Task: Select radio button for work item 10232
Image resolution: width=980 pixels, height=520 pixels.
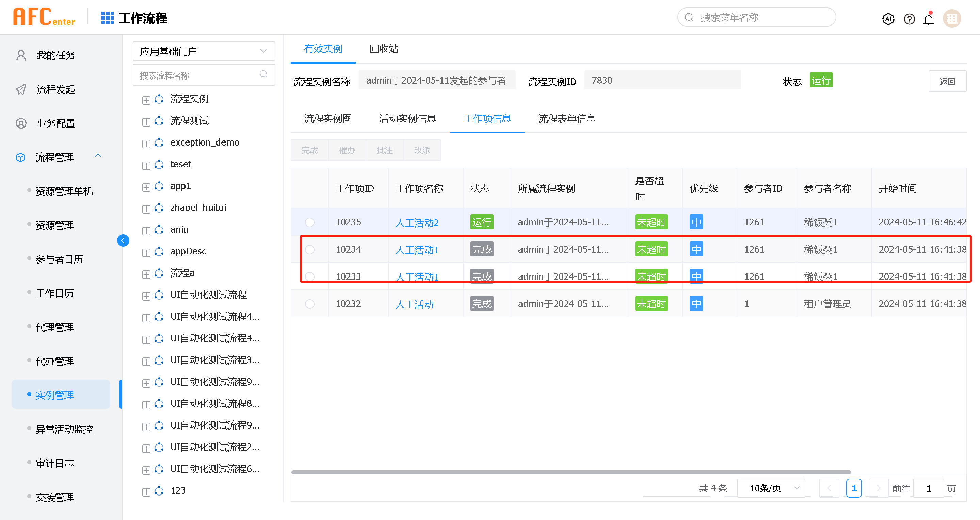Action: 310,304
